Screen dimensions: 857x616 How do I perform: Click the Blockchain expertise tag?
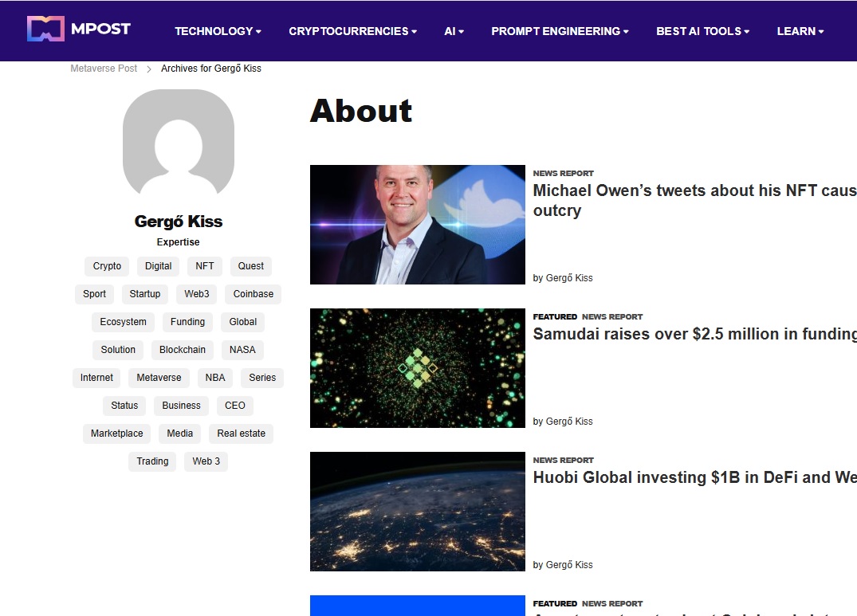click(x=183, y=350)
